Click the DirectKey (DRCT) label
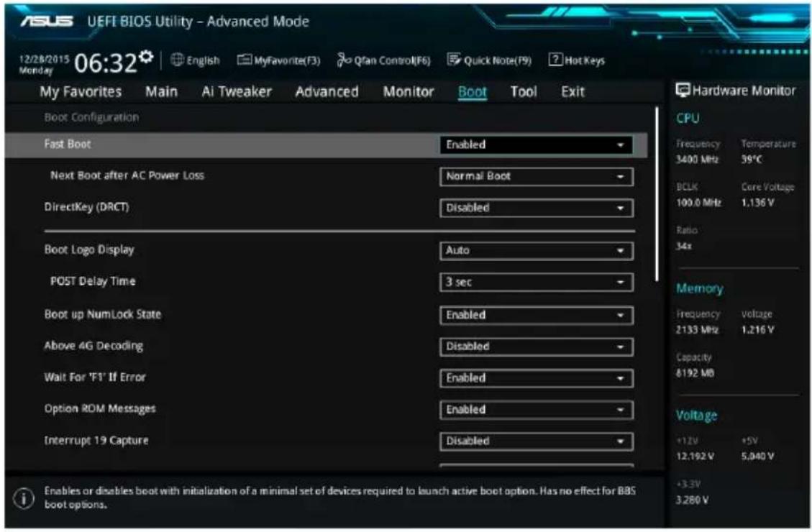 click(86, 207)
